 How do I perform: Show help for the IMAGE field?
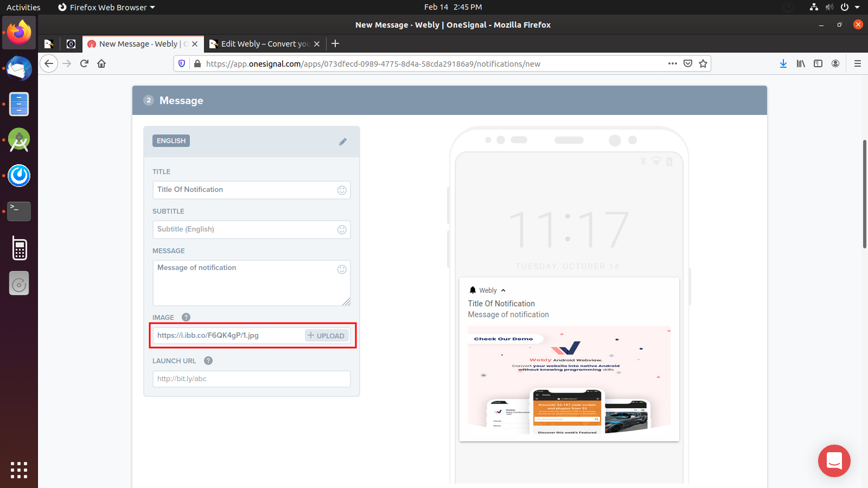point(186,317)
